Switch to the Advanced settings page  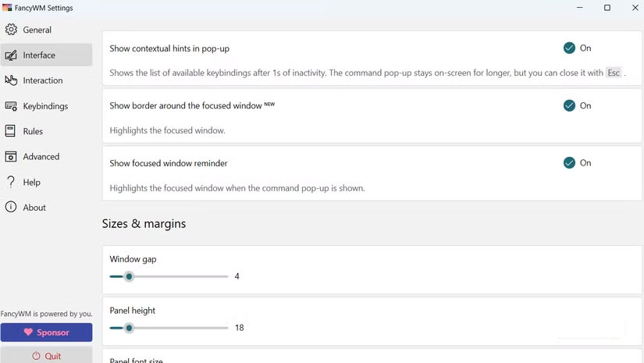[x=41, y=157]
